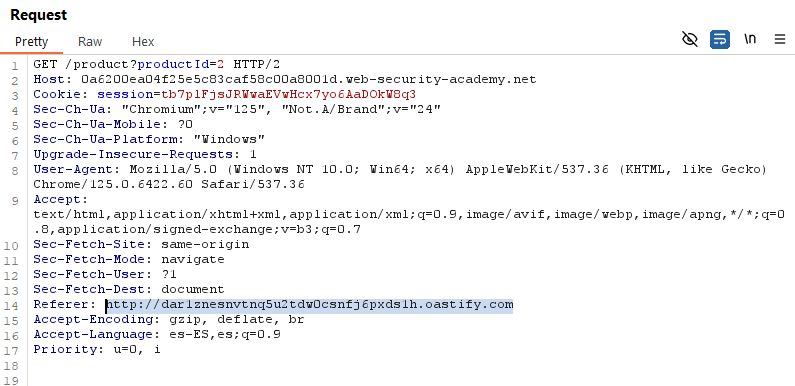Click the Accept-Encoding header value
Screen dimensions: 795x386
coord(233,320)
